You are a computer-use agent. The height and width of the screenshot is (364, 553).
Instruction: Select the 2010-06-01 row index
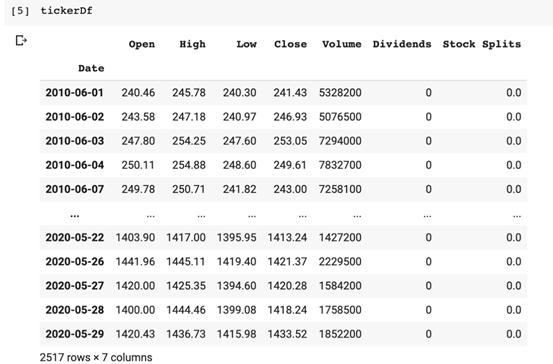[74, 93]
